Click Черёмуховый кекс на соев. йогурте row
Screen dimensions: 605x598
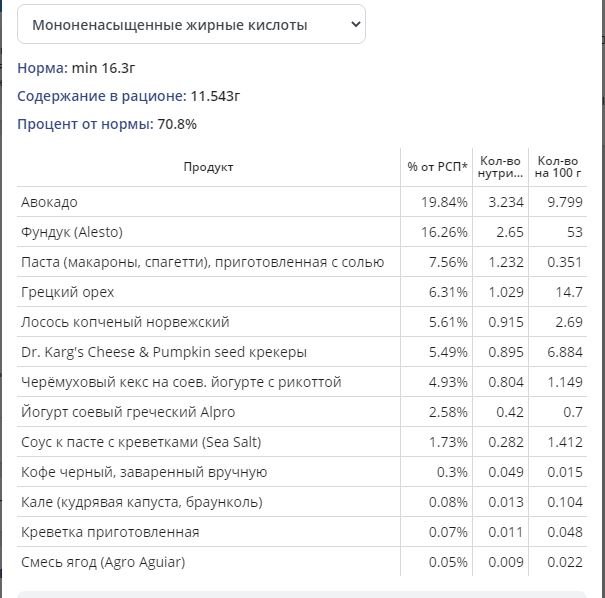pos(302,382)
